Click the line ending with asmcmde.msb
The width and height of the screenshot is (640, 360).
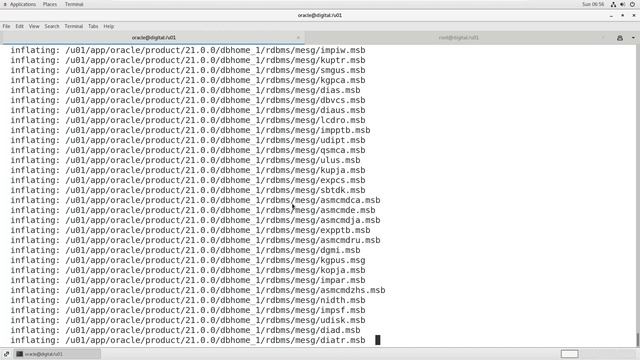pyautogui.click(x=193, y=210)
